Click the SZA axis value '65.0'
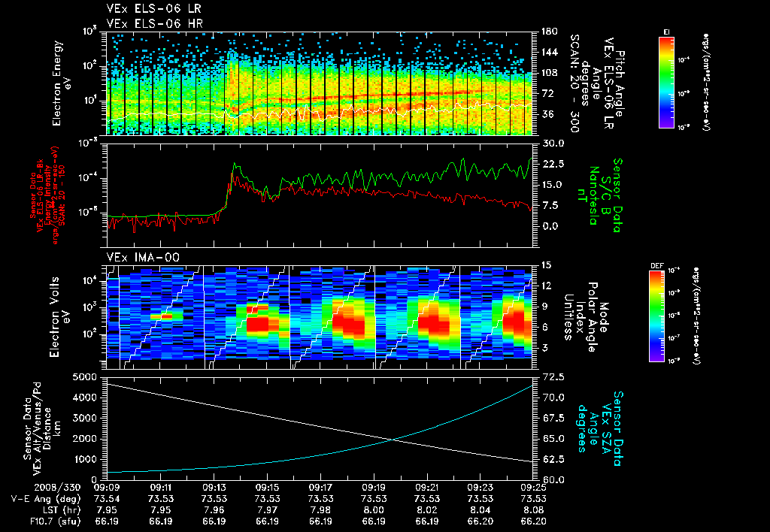 pyautogui.click(x=553, y=439)
